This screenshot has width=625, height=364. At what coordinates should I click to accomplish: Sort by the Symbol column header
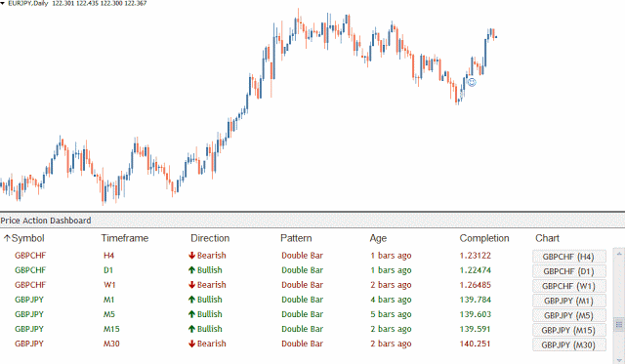tap(24, 238)
